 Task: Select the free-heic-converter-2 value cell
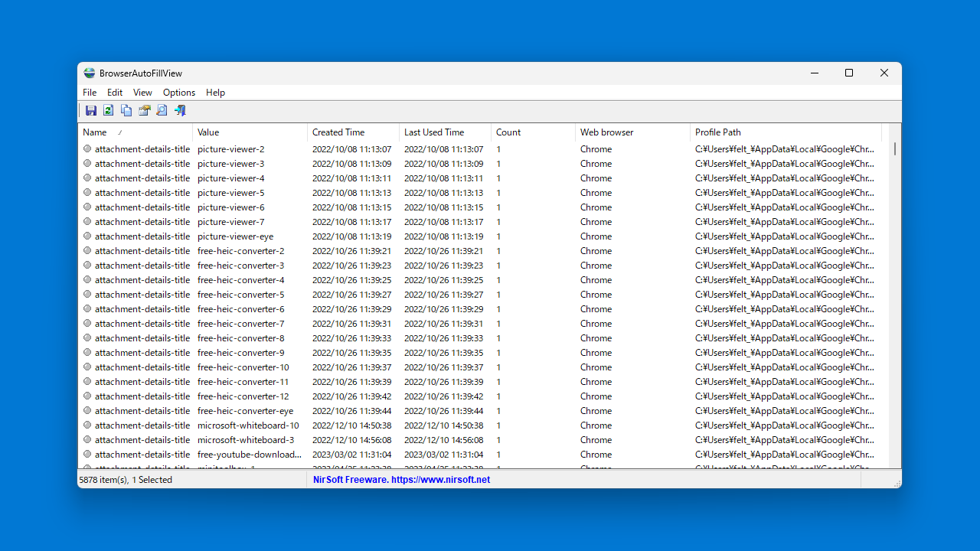point(240,251)
